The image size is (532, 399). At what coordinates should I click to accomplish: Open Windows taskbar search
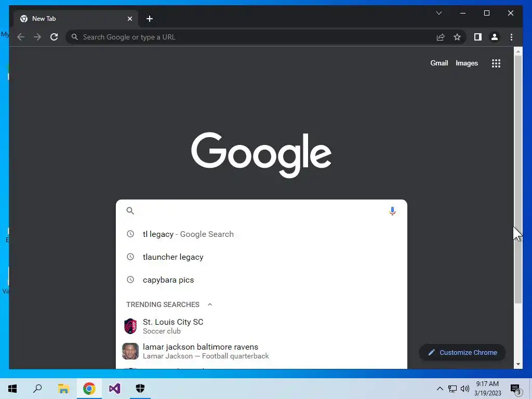pos(37,389)
